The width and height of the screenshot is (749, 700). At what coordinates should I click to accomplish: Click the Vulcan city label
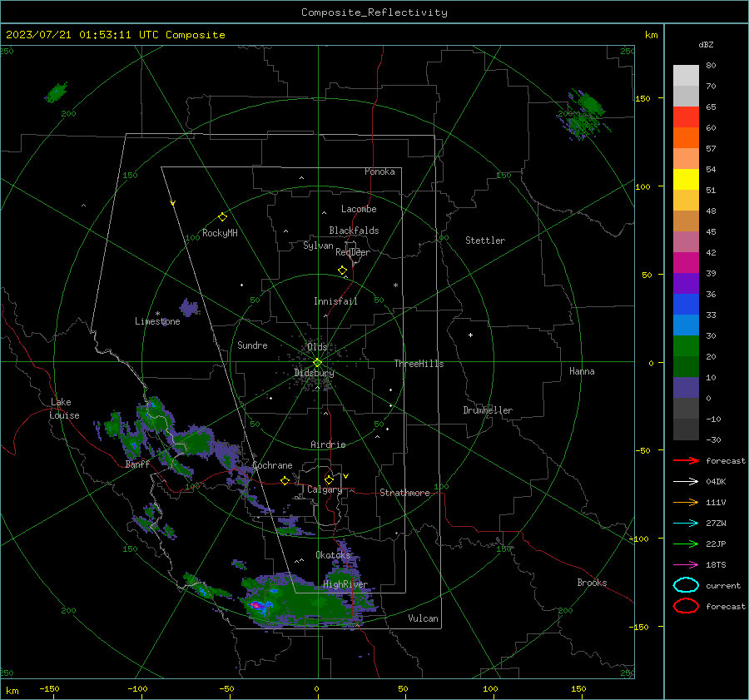424,618
